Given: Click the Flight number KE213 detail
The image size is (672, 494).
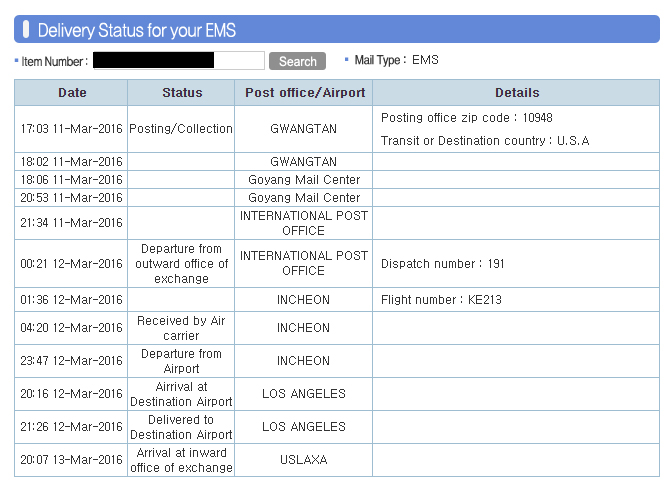Looking at the screenshot, I should coord(441,299).
